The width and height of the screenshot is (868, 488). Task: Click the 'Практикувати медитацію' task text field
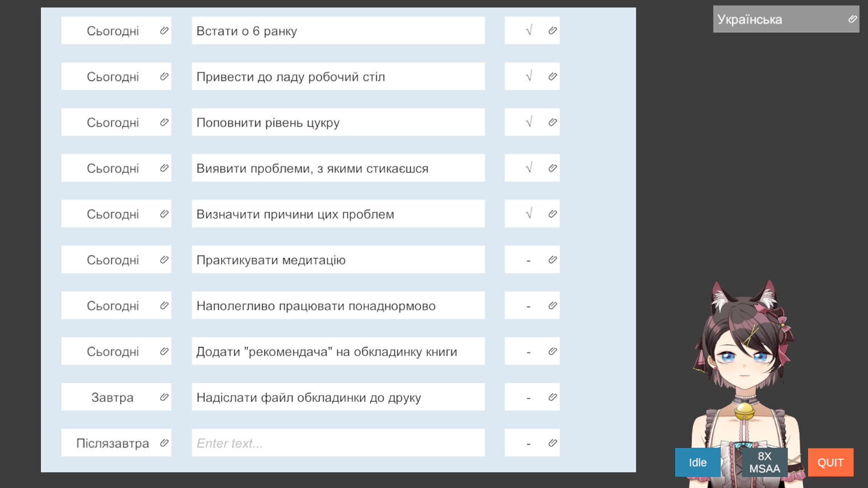click(x=338, y=260)
